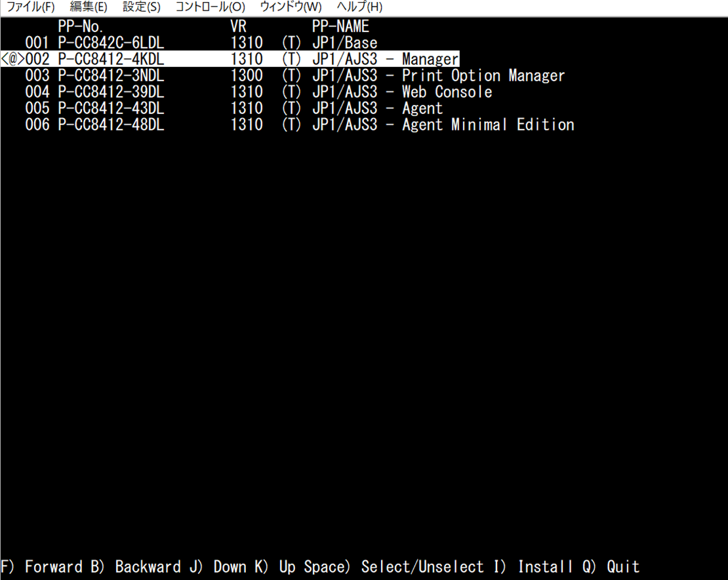Click the I) Install option
Screen dimensions: 728x580
[x=546, y=567]
